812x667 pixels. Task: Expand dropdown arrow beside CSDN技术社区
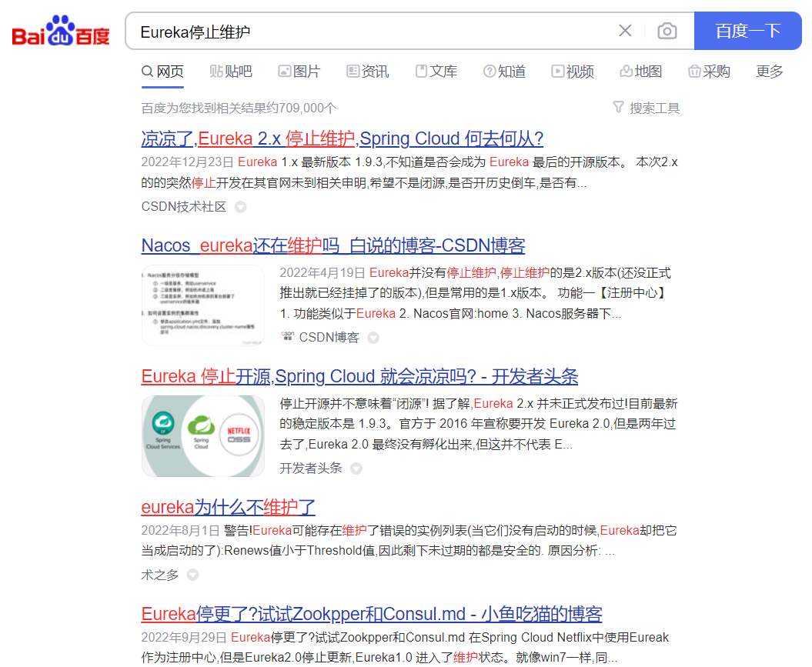point(240,207)
